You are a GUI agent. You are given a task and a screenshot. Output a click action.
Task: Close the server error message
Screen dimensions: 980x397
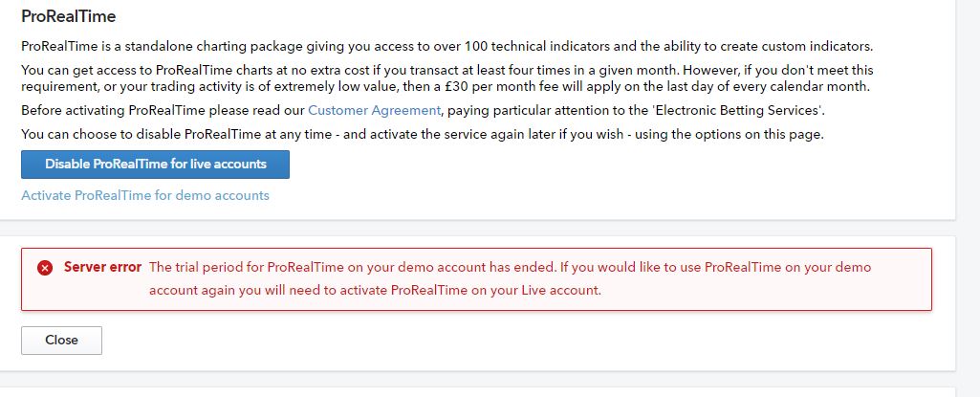(61, 340)
